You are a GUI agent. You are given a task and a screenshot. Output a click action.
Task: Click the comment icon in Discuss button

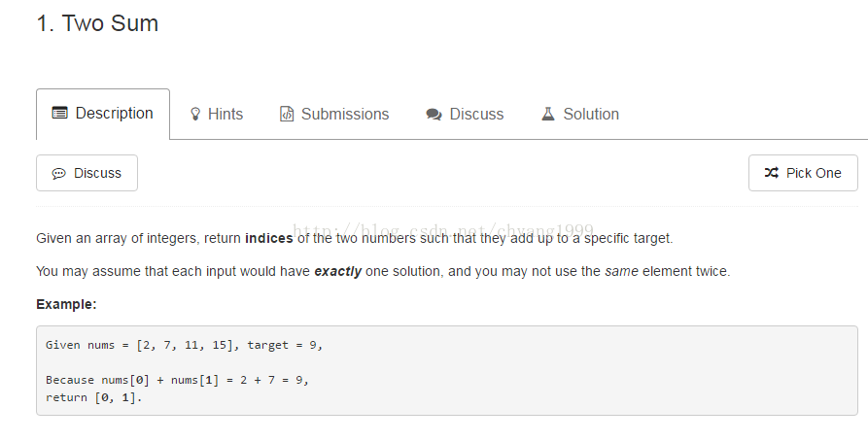pyautogui.click(x=59, y=173)
